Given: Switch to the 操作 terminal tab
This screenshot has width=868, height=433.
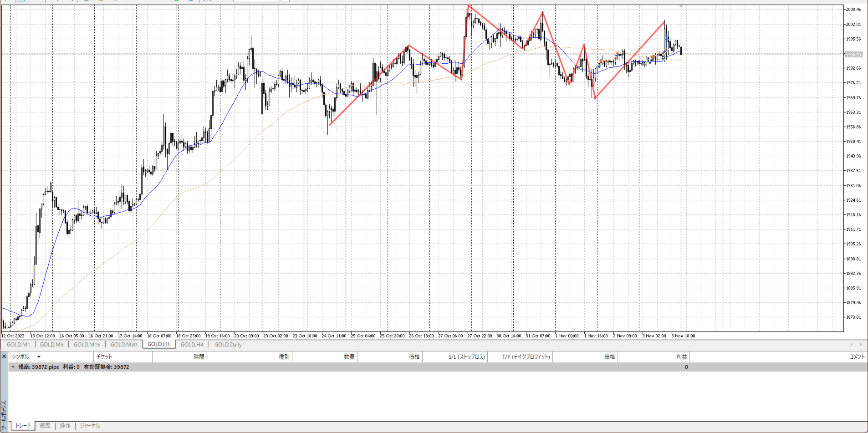Looking at the screenshot, I should pyautogui.click(x=65, y=426).
